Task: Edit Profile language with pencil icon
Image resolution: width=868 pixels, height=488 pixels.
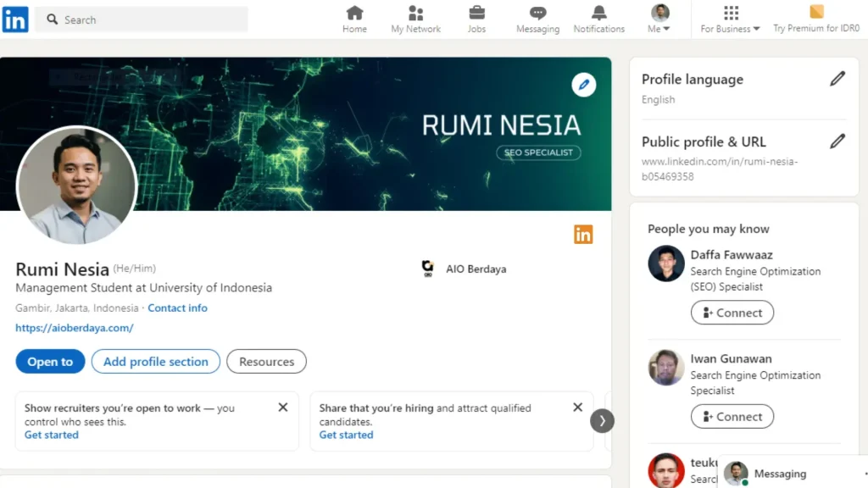Action: tap(837, 79)
